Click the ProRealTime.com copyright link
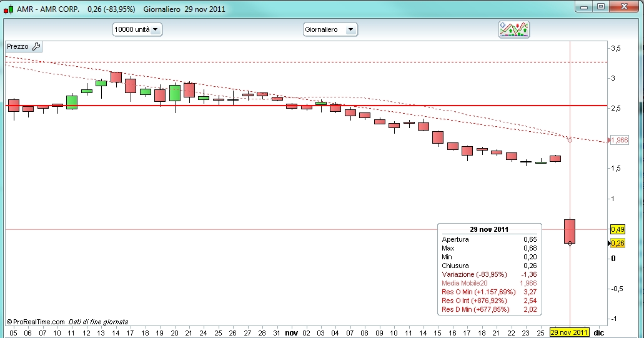Viewport: 644px width, 338px height. pyautogui.click(x=36, y=322)
